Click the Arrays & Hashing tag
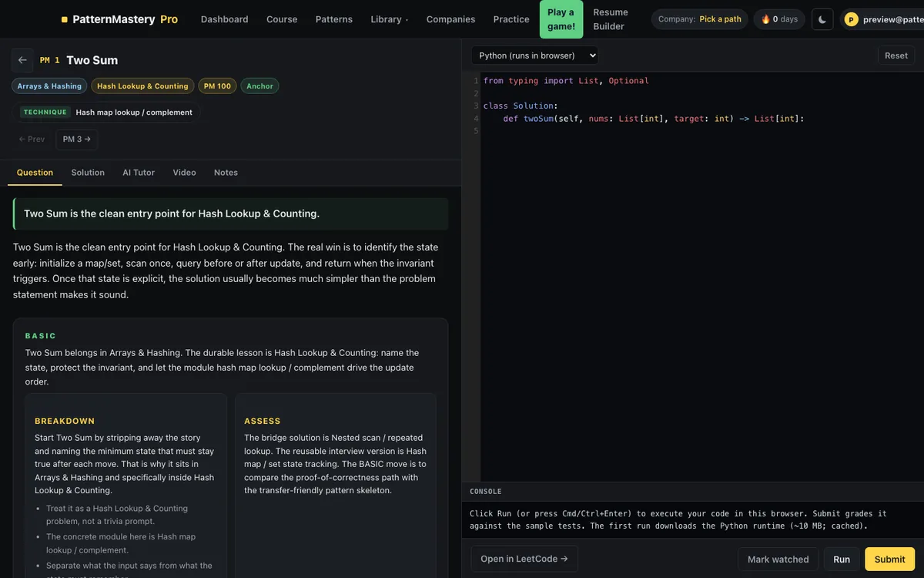This screenshot has height=578, width=924. coord(49,86)
